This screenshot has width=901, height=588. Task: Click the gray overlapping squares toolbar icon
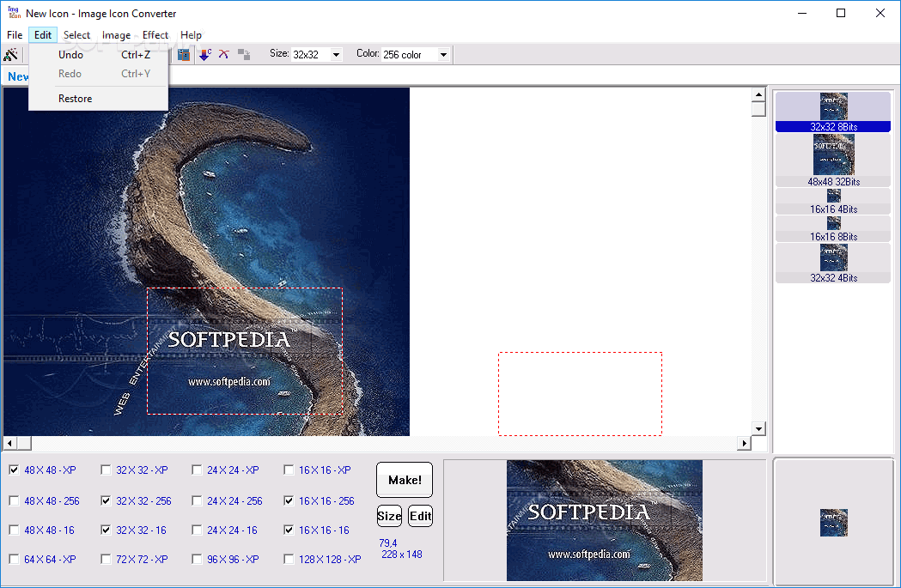[244, 55]
